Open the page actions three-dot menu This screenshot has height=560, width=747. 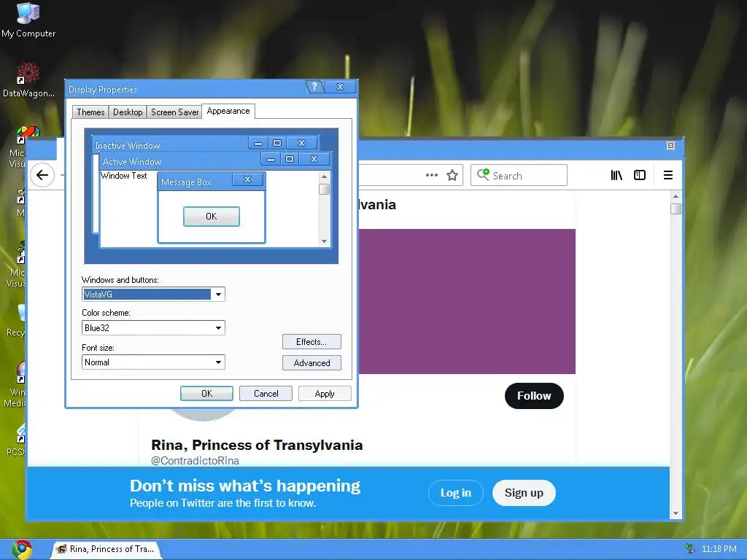point(432,175)
